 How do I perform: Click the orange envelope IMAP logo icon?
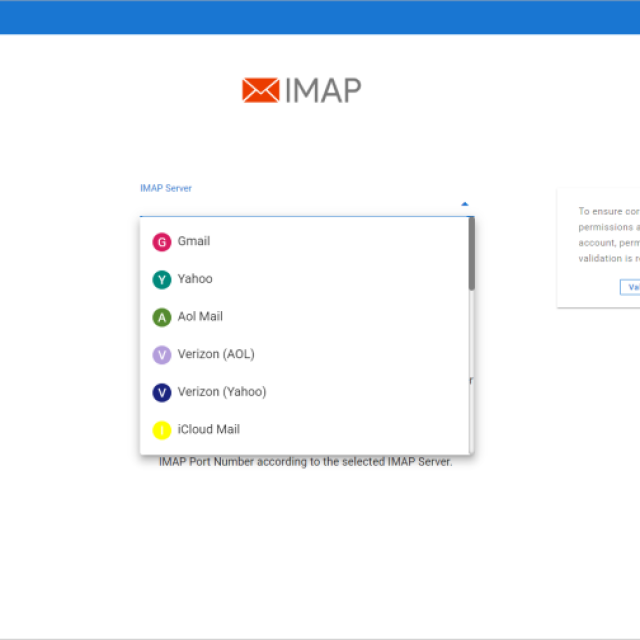260,90
